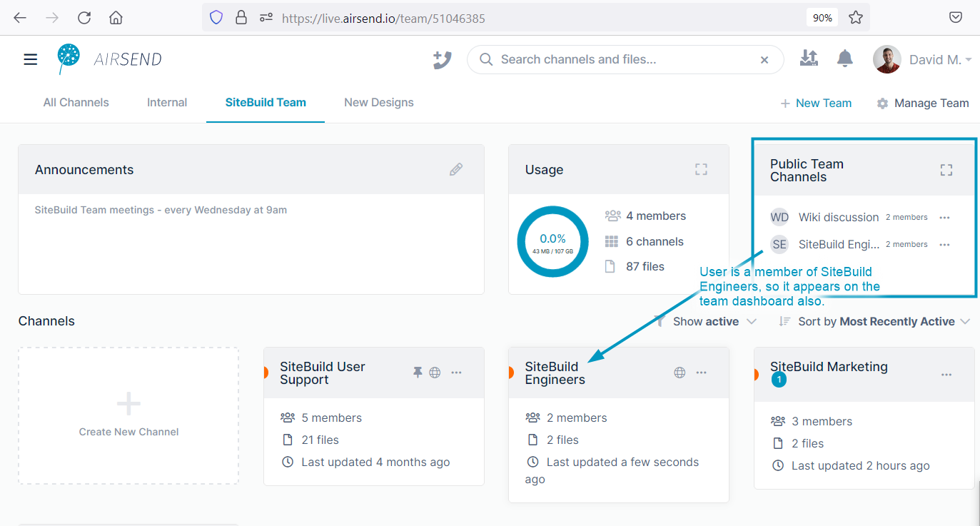This screenshot has height=526, width=980.
Task: Click the WD avatar for Wiki discussion
Action: tap(779, 217)
